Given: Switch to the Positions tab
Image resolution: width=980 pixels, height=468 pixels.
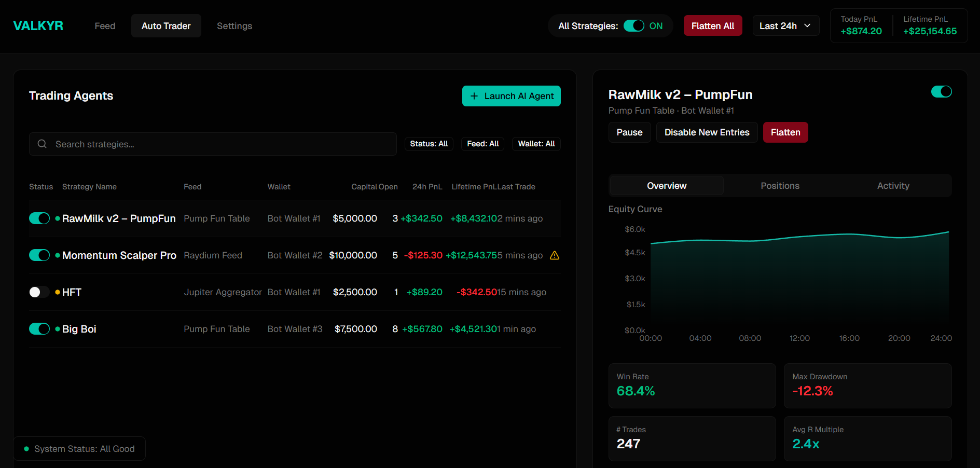Looking at the screenshot, I should pos(780,185).
